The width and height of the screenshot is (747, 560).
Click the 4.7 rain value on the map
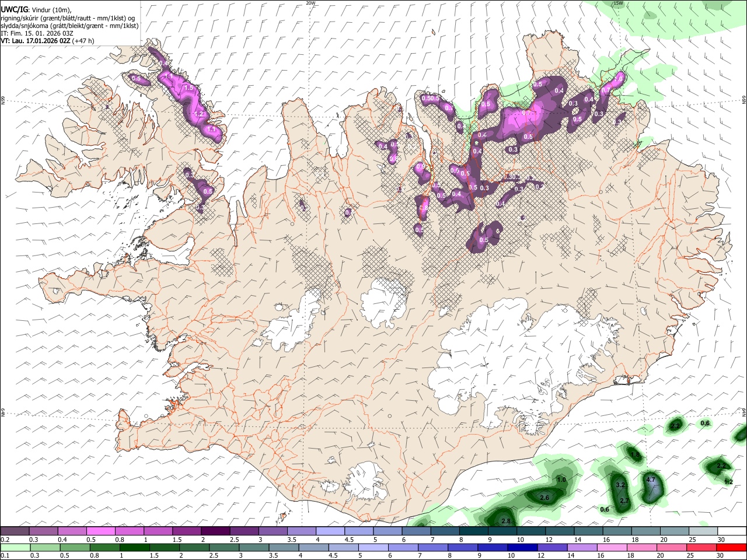tap(652, 480)
